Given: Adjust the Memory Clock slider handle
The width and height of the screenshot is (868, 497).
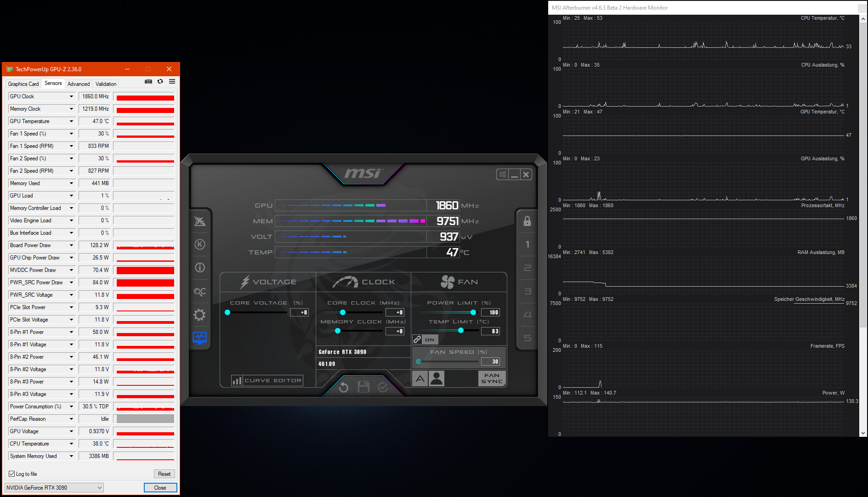Looking at the screenshot, I should tap(338, 331).
